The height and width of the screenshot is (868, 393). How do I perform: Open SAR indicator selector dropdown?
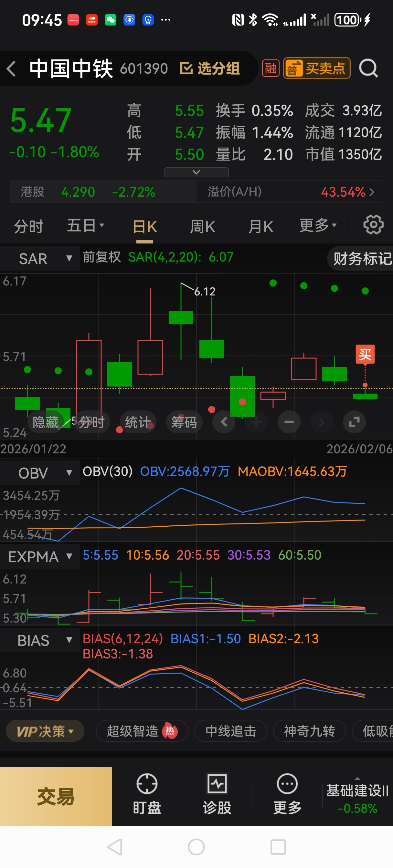coord(40,258)
